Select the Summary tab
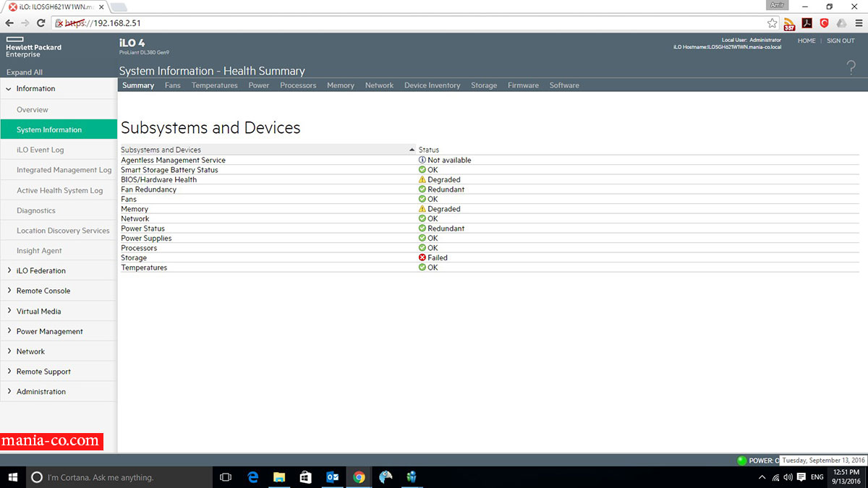This screenshot has width=868, height=488. pyautogui.click(x=138, y=85)
